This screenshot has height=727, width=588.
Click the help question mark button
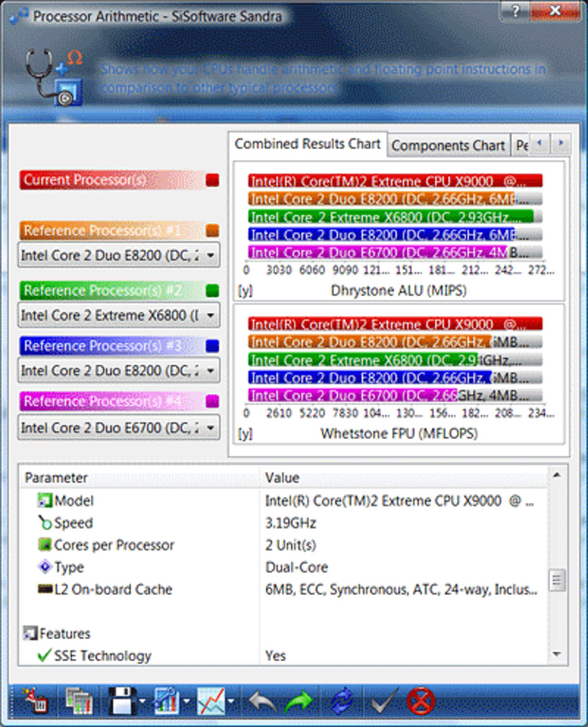coord(515,11)
